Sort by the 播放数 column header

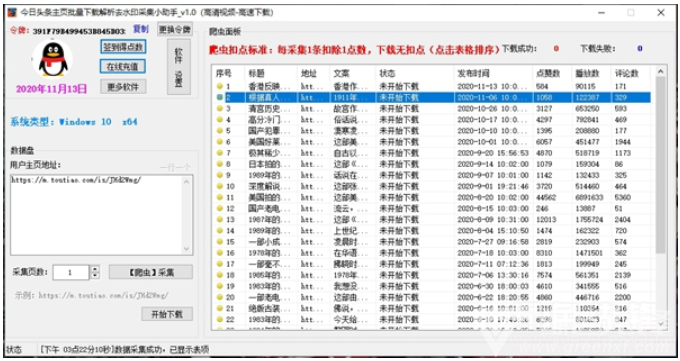[x=587, y=73]
